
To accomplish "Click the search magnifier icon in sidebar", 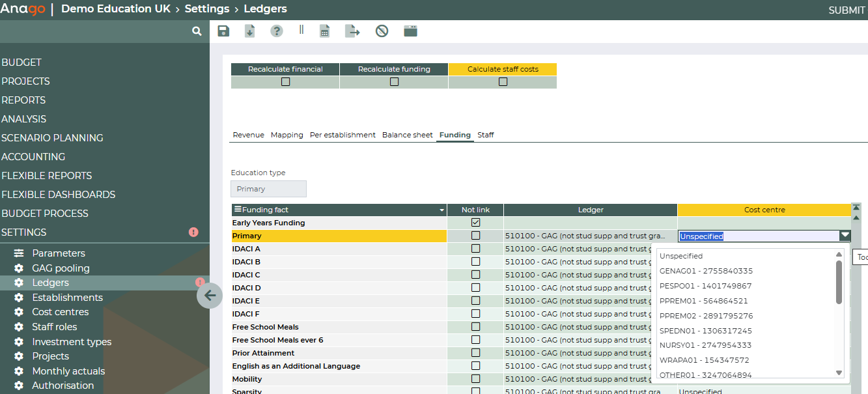I will click(197, 31).
